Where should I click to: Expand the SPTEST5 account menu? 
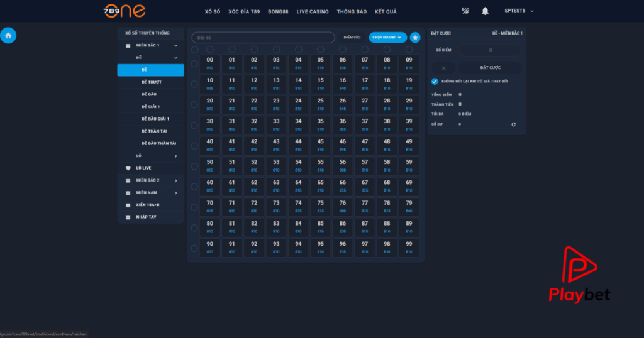519,11
